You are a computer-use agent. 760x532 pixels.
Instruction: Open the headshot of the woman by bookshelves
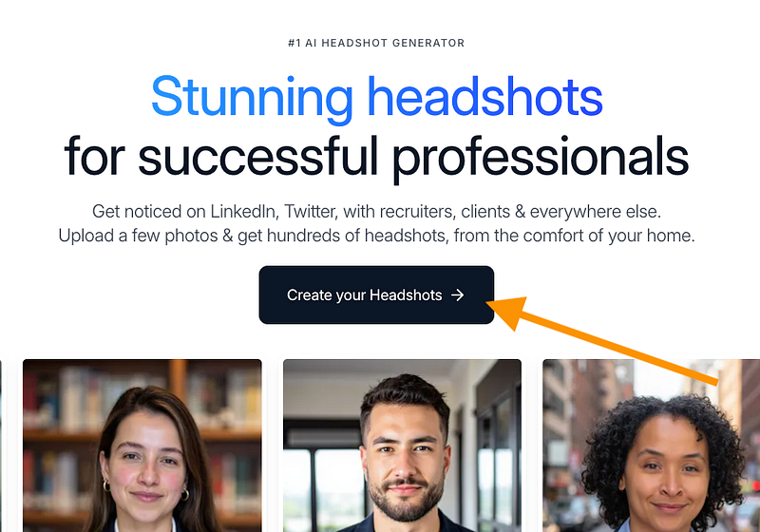[x=142, y=446]
